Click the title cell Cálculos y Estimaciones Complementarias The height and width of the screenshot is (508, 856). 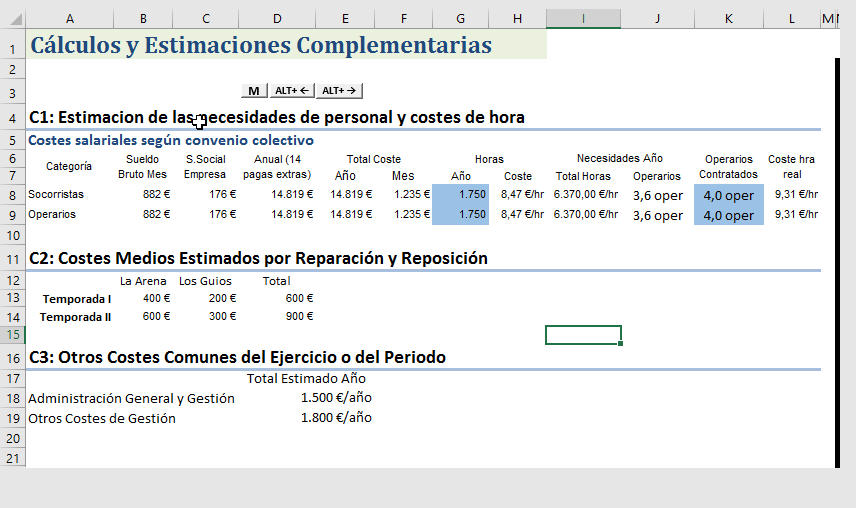coord(261,45)
